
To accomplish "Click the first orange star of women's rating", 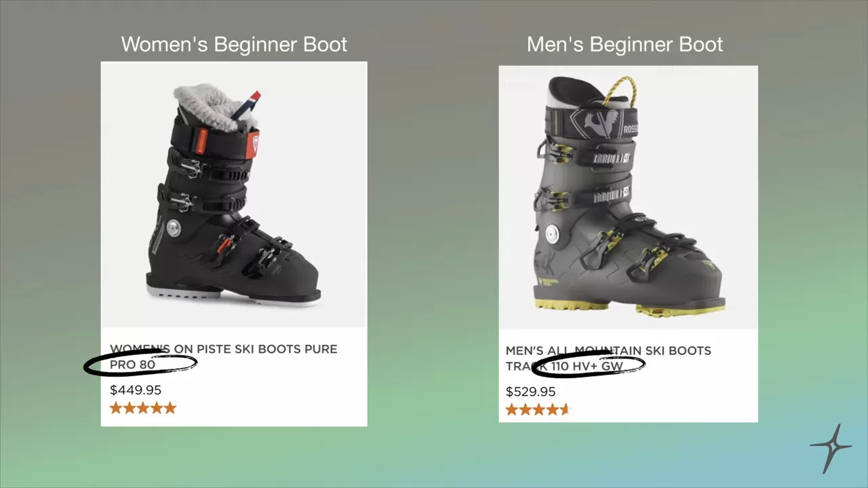I will click(116, 408).
